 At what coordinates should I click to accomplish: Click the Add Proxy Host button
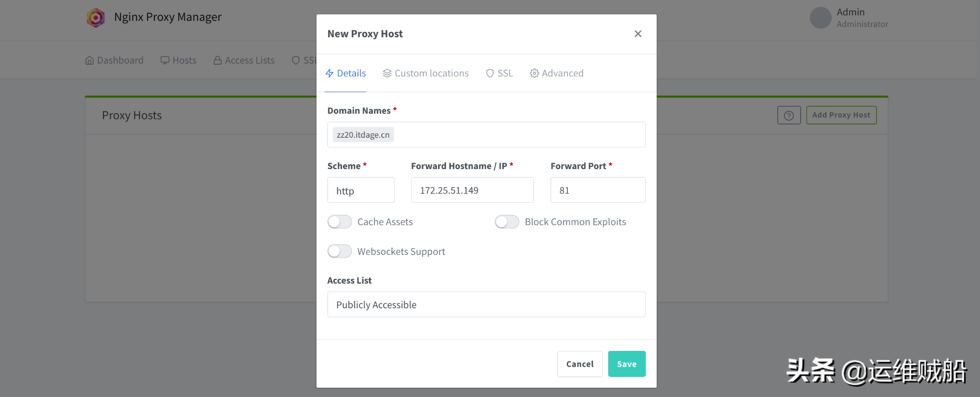pos(841,115)
